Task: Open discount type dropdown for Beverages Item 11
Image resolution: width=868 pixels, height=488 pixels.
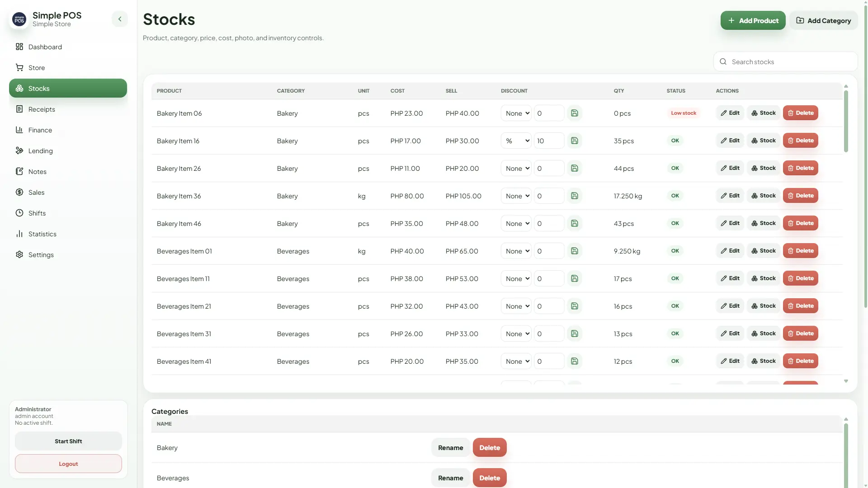Action: click(x=516, y=278)
